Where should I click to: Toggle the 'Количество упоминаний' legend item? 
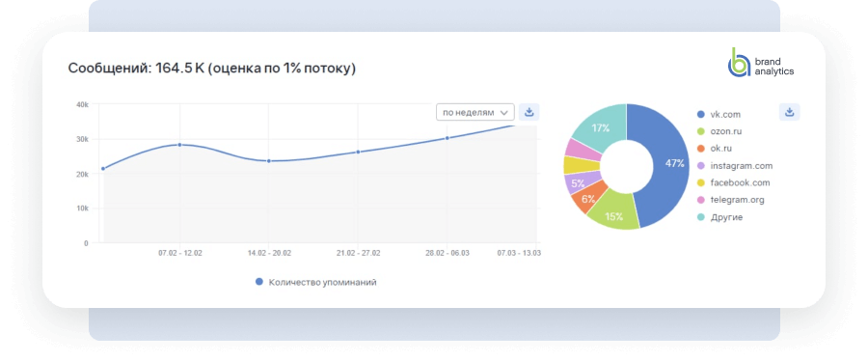pos(316,282)
